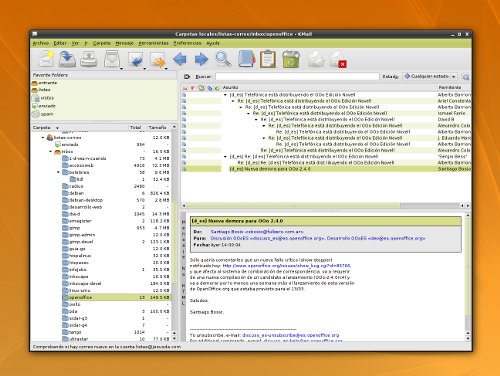This screenshot has height=376, width=500.
Task: Click the clipboard icon in the toolbar
Action: (x=268, y=59)
